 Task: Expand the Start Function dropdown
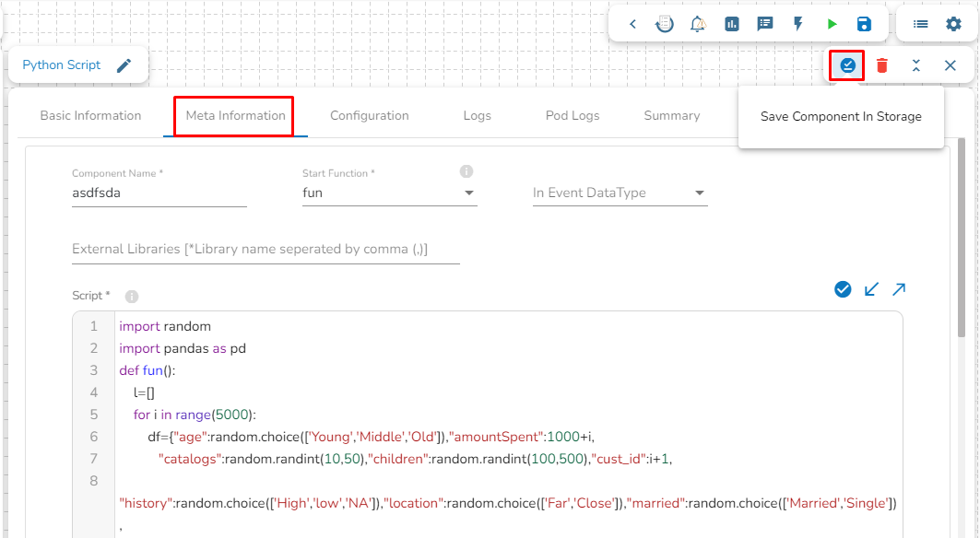coord(468,193)
